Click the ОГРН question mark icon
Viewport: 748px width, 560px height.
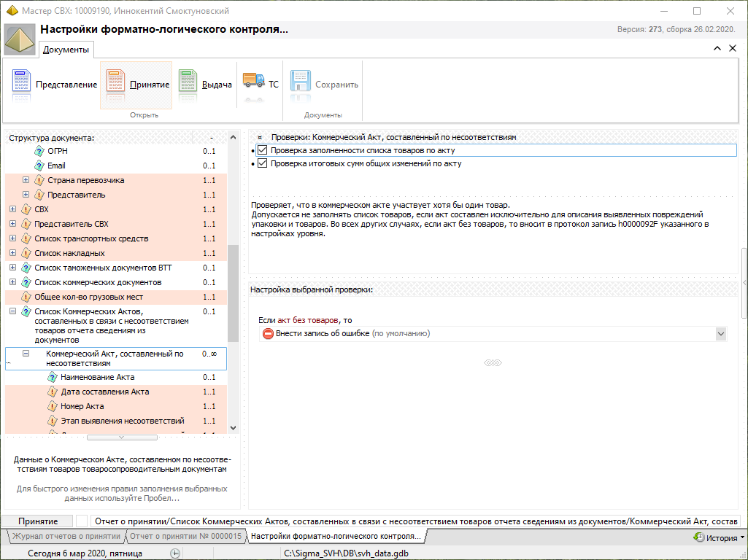point(39,151)
